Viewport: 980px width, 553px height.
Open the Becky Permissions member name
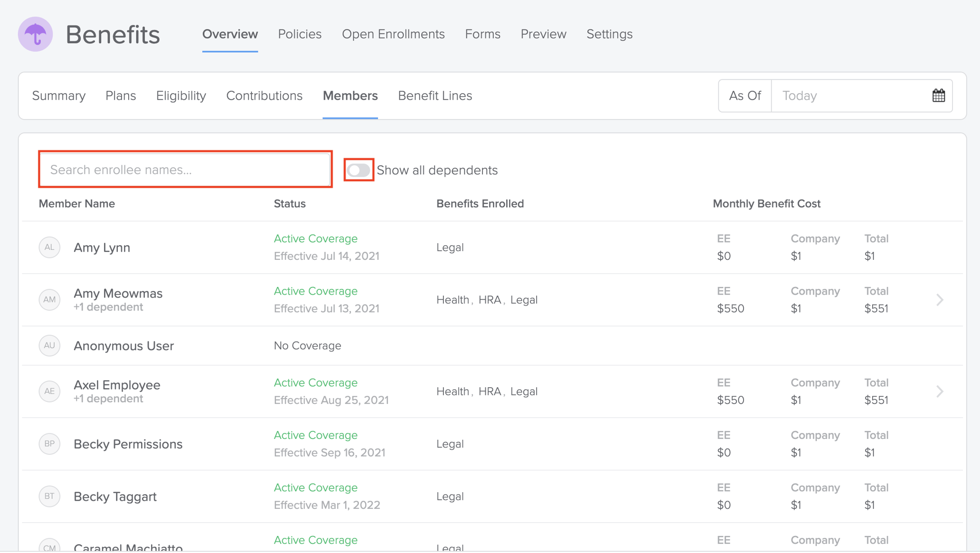click(x=128, y=444)
